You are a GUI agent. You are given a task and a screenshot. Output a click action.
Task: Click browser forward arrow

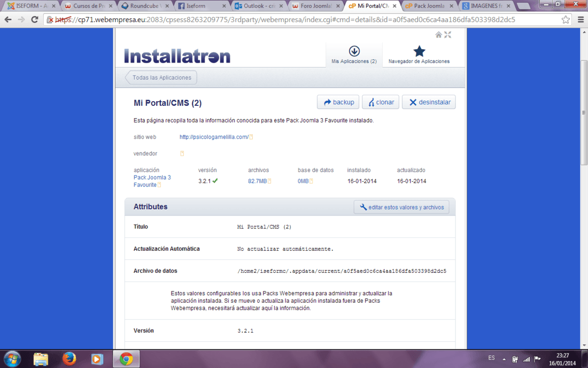[21, 19]
